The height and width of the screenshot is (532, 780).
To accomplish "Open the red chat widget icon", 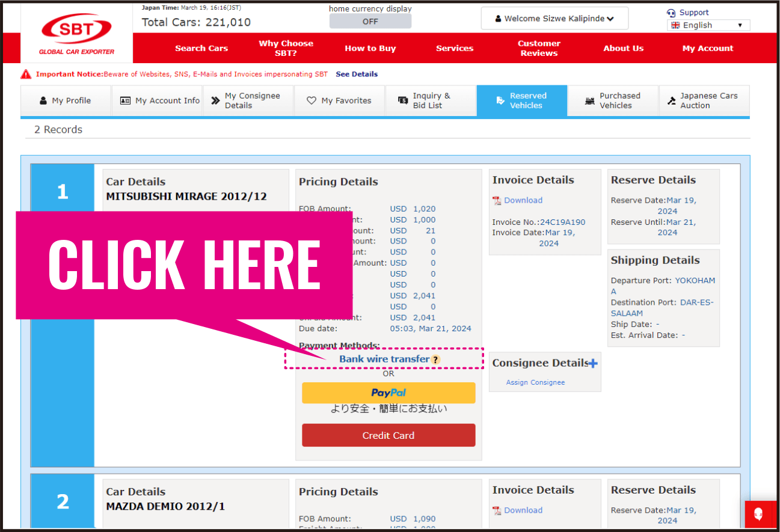I will point(759,515).
